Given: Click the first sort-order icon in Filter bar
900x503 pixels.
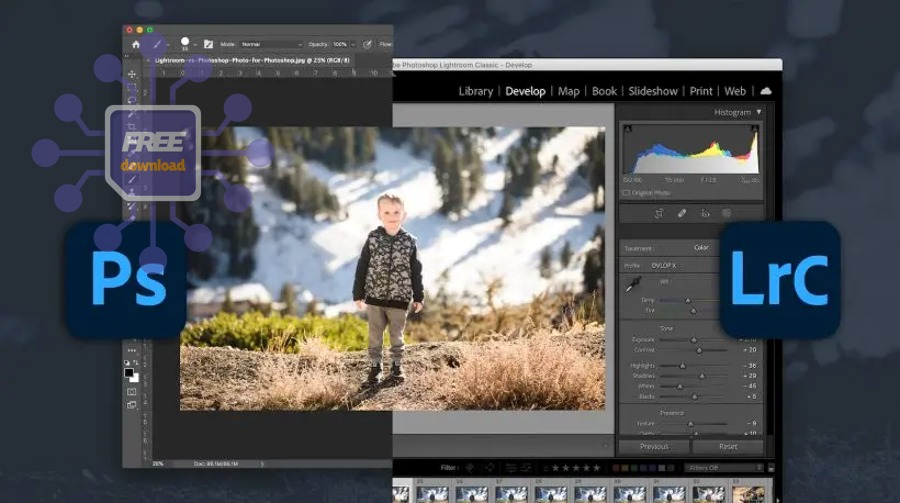Looking at the screenshot, I should (x=510, y=468).
